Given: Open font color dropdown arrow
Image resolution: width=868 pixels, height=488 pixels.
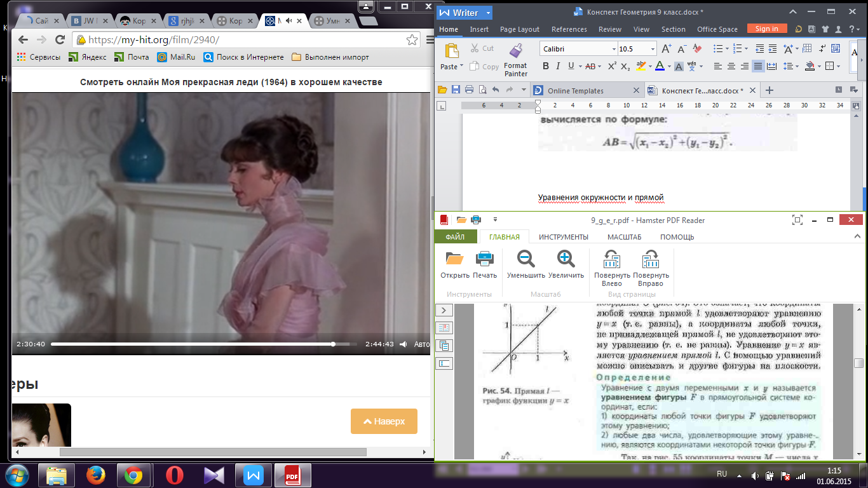Looking at the screenshot, I should (669, 66).
